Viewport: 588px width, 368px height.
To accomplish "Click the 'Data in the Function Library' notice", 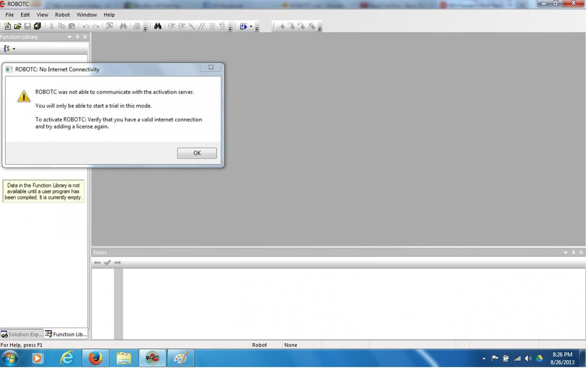I will click(43, 192).
